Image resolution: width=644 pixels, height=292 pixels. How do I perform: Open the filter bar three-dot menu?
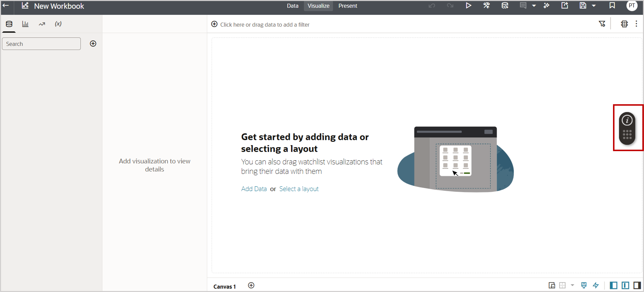(x=636, y=24)
